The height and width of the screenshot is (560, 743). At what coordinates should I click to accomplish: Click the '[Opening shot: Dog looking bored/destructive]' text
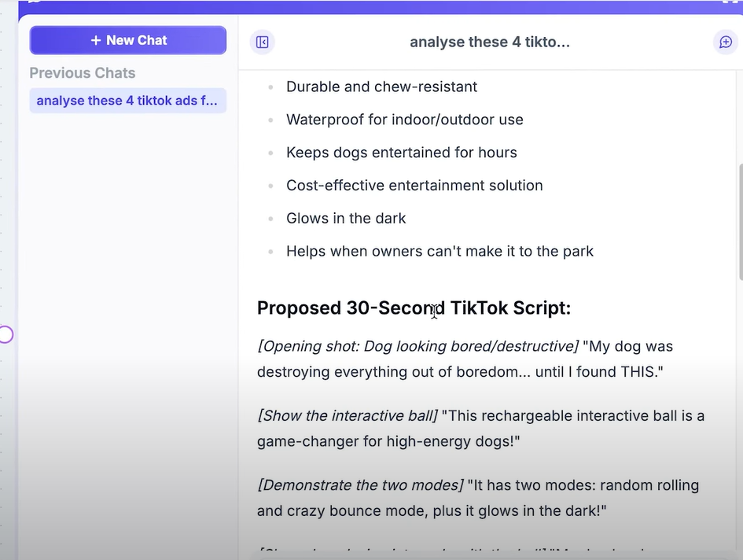pyautogui.click(x=417, y=346)
